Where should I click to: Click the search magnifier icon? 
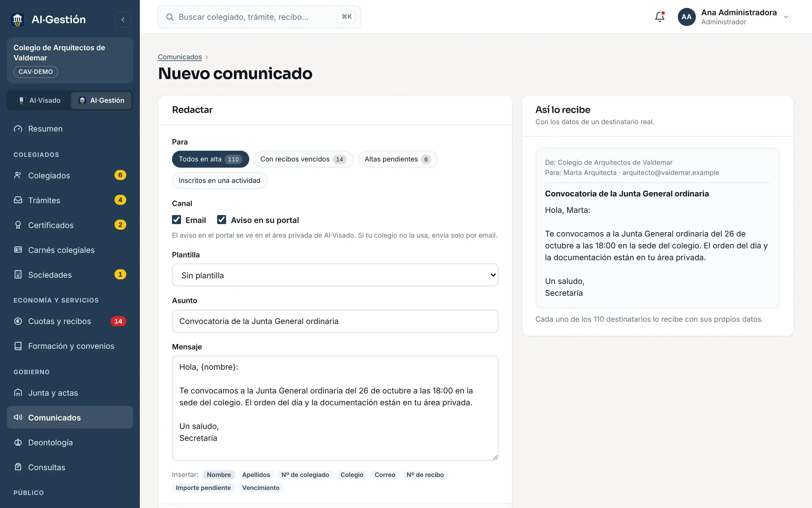[x=170, y=17]
